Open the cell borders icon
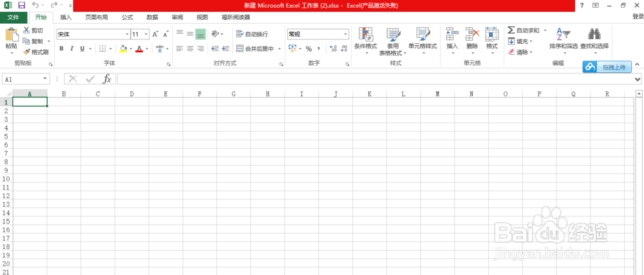Image resolution: width=644 pixels, height=275 pixels. coord(102,48)
